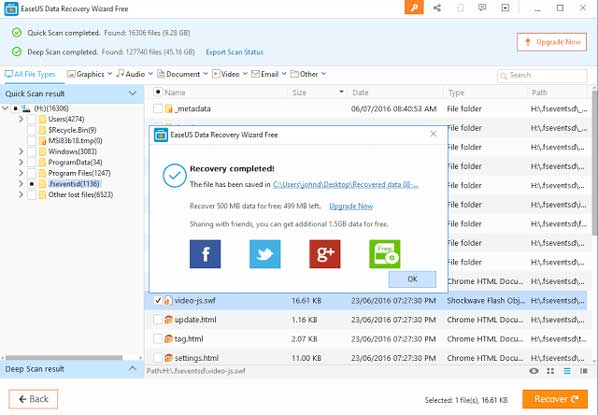The width and height of the screenshot is (598, 415).
Task: Click the update.html file icon
Action: tap(168, 320)
